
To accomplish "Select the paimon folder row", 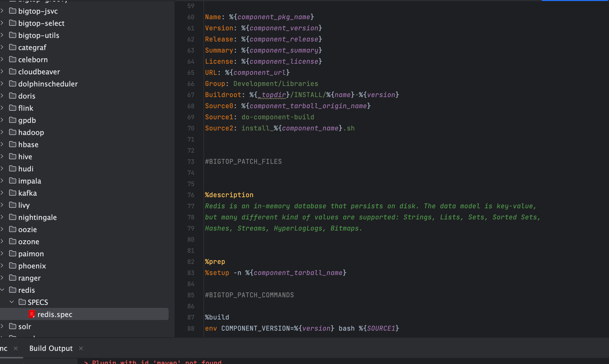I will pos(84,254).
